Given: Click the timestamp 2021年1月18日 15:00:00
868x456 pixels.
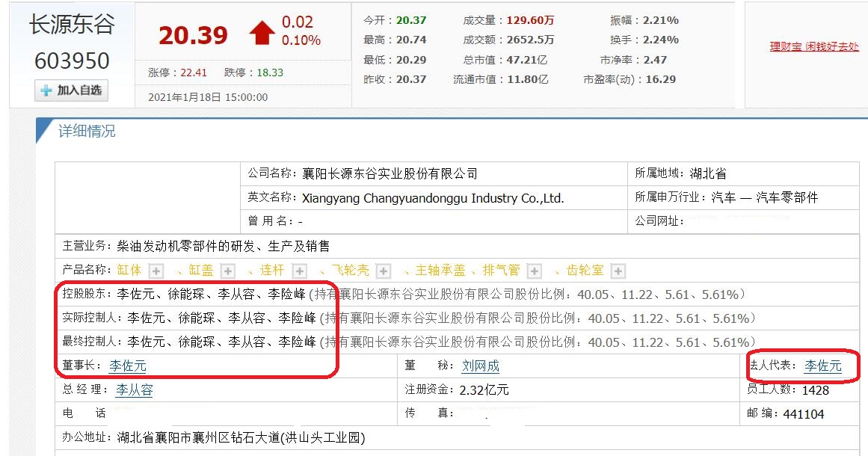Looking at the screenshot, I should (x=208, y=97).
